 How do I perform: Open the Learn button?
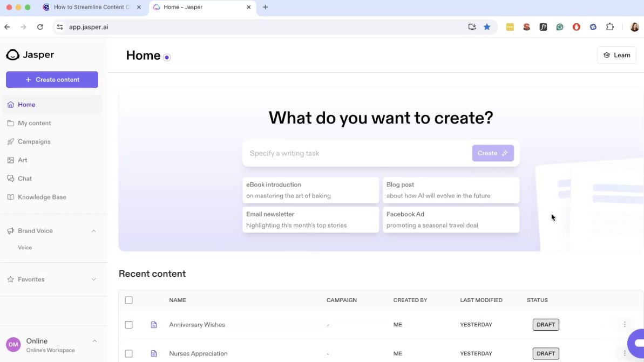pos(616,55)
